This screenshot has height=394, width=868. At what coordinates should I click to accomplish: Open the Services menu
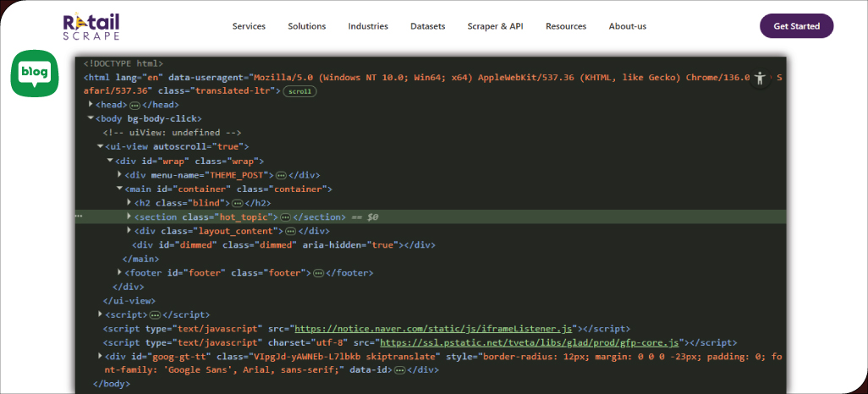click(x=249, y=26)
